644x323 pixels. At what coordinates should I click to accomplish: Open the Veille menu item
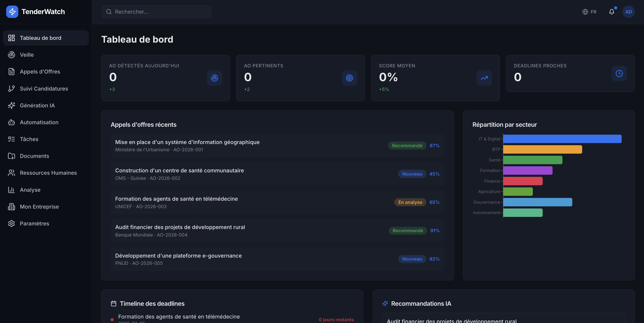tap(46, 55)
